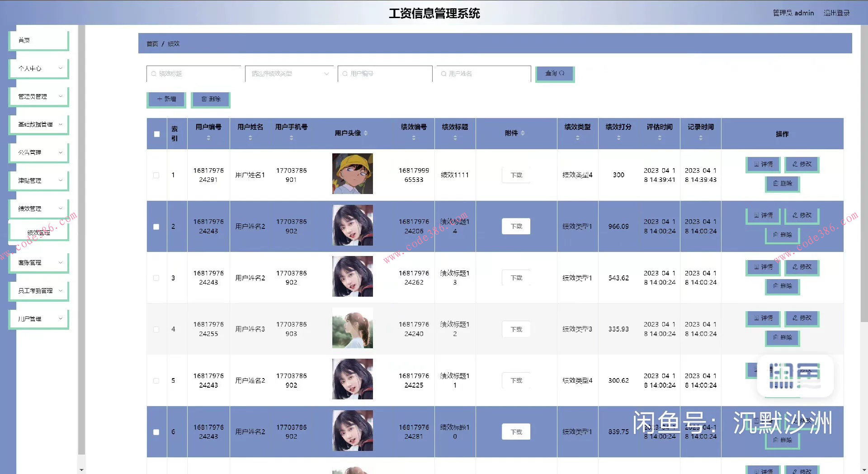The width and height of the screenshot is (868, 474).
Task: Click the 下载 attachment icon in row 1
Action: 515,175
